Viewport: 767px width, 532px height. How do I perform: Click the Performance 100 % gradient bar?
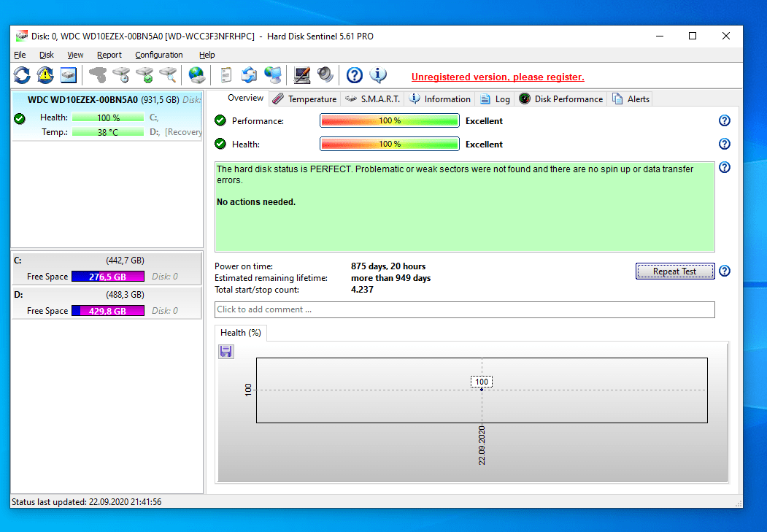click(390, 120)
